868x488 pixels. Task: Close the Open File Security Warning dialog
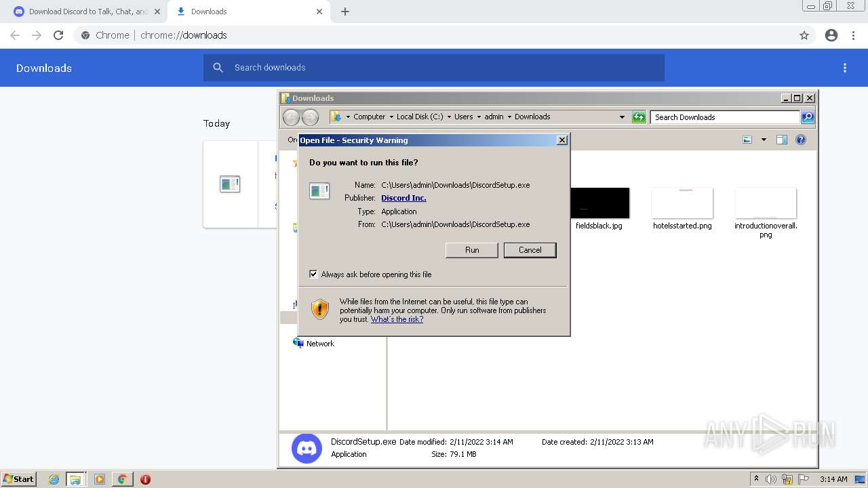(x=561, y=140)
